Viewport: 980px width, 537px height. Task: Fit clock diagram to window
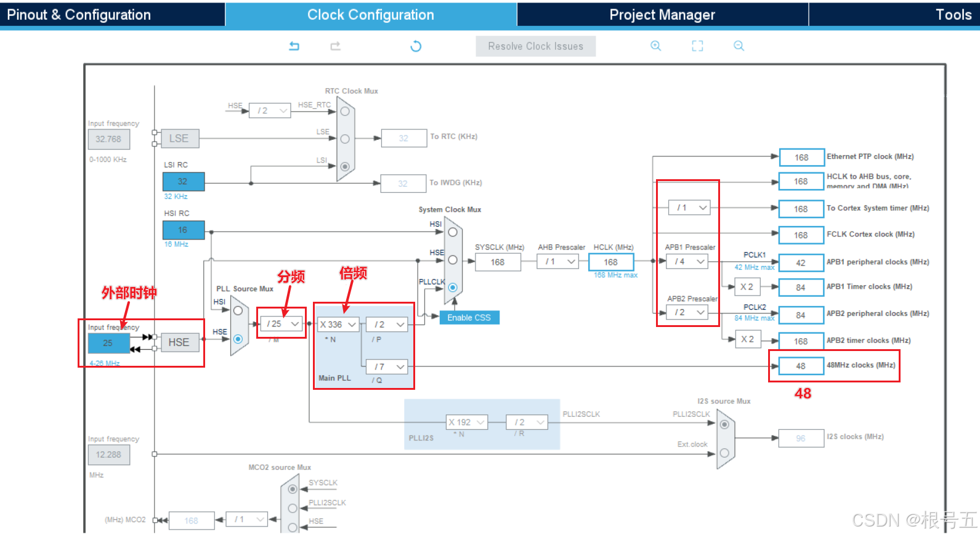coord(697,46)
